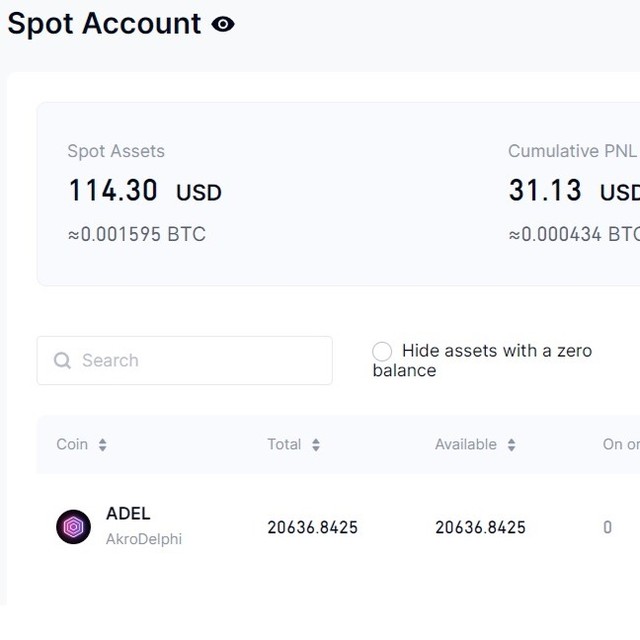Sort the table by Total column

(x=284, y=444)
